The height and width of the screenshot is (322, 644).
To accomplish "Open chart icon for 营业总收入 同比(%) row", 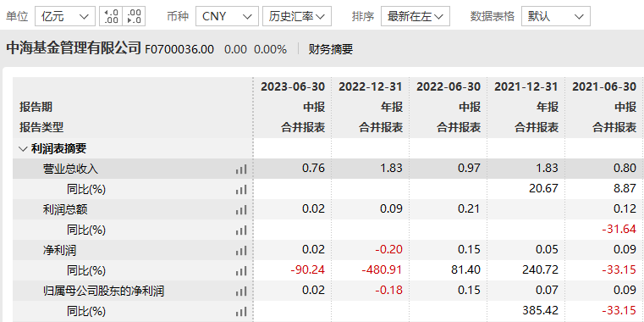I will (241, 190).
